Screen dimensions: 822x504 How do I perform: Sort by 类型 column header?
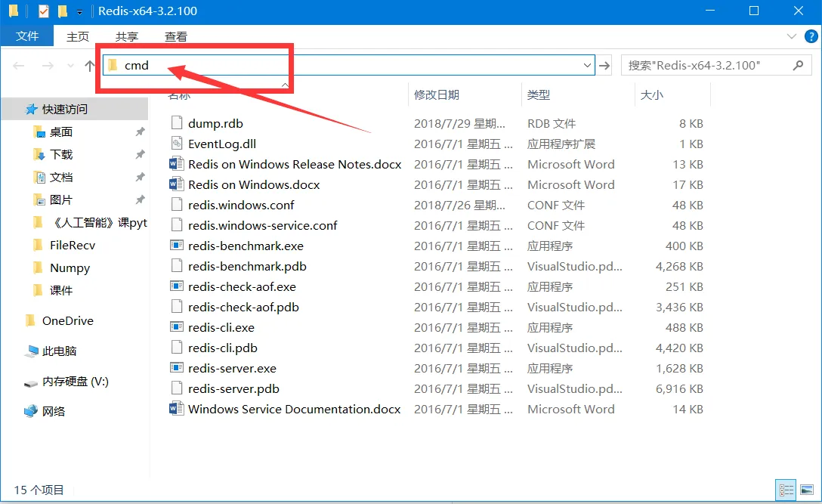click(x=539, y=95)
